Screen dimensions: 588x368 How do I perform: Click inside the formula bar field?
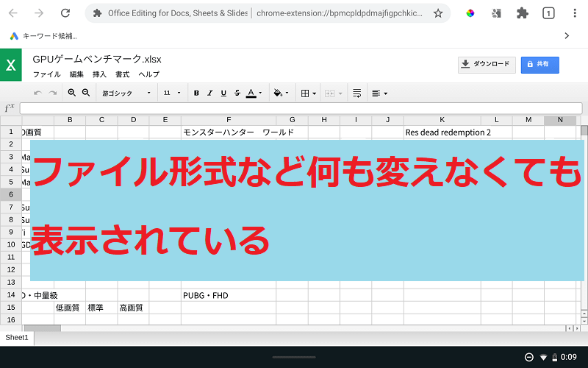(x=301, y=108)
